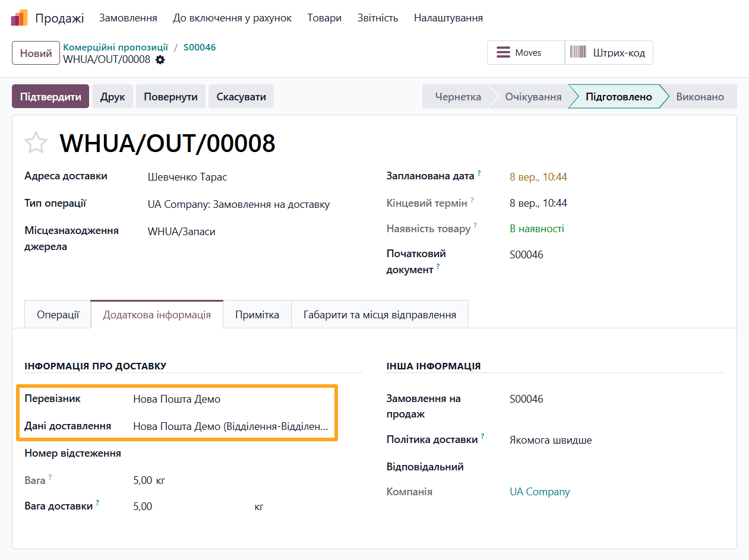The image size is (749, 560).
Task: Click the Продажі app title
Action: [59, 18]
